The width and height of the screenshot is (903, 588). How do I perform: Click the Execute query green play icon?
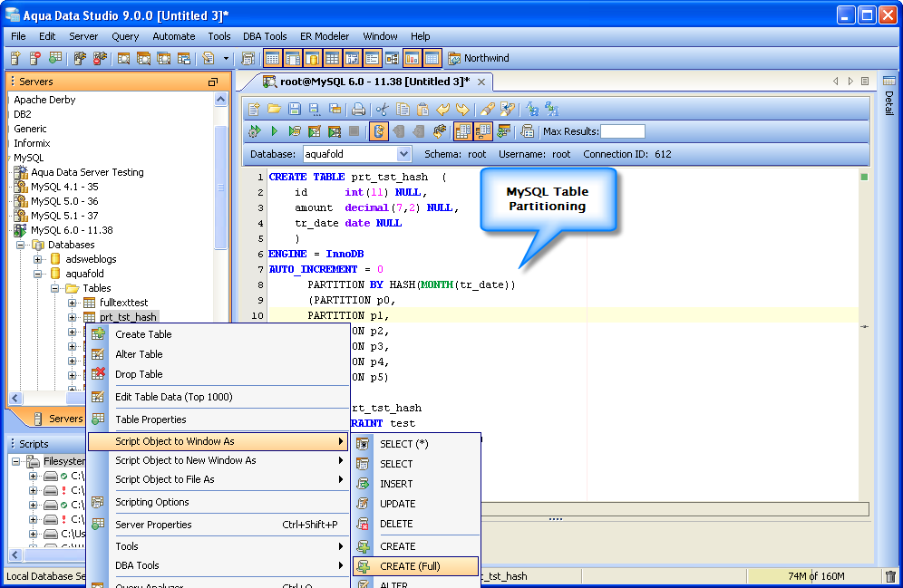274,131
